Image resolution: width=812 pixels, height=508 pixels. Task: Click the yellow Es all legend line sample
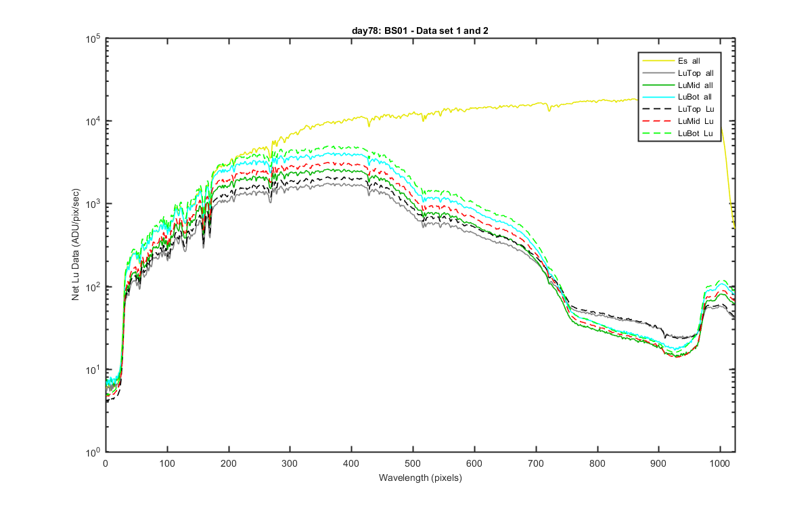658,61
